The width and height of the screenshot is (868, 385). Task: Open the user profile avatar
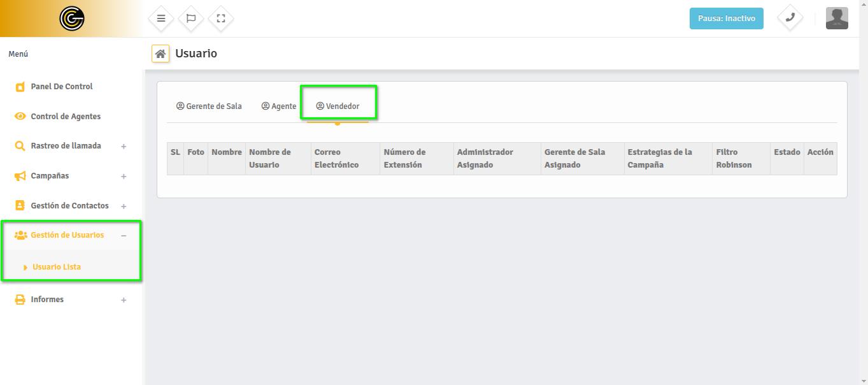click(x=836, y=18)
